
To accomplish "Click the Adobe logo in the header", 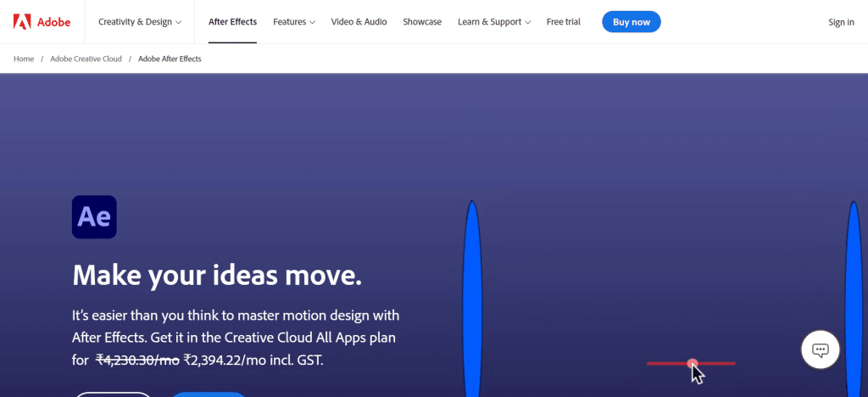I will (41, 22).
